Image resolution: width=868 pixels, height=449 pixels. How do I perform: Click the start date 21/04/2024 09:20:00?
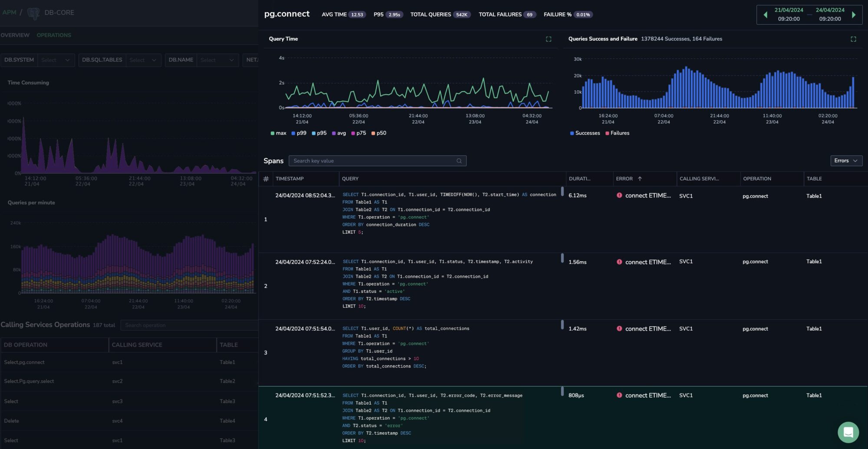point(789,14)
